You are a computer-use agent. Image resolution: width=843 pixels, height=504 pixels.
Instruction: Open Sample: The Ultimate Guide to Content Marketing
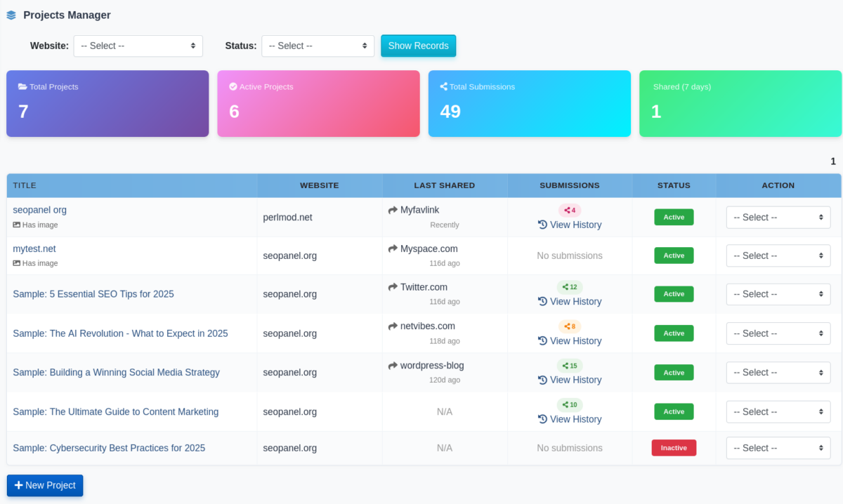click(116, 412)
